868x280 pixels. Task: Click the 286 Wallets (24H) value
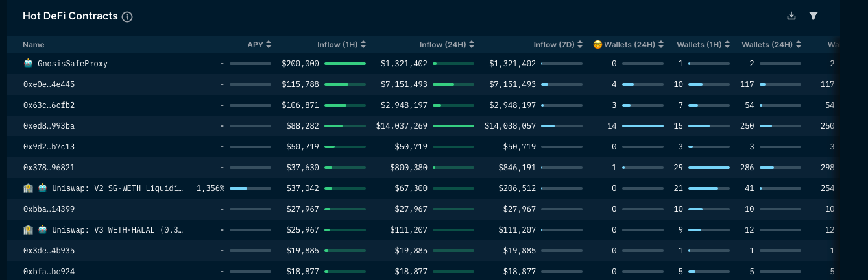[x=747, y=168]
